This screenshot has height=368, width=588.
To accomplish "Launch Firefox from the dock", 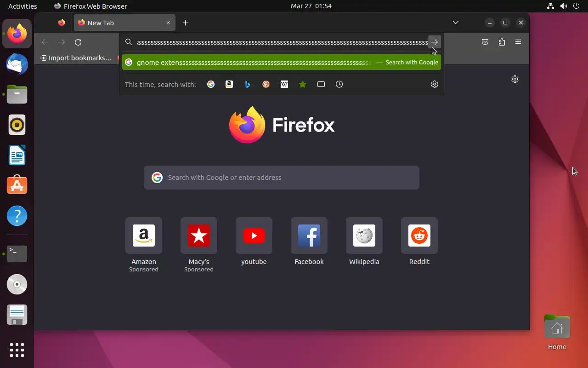I will click(x=17, y=34).
